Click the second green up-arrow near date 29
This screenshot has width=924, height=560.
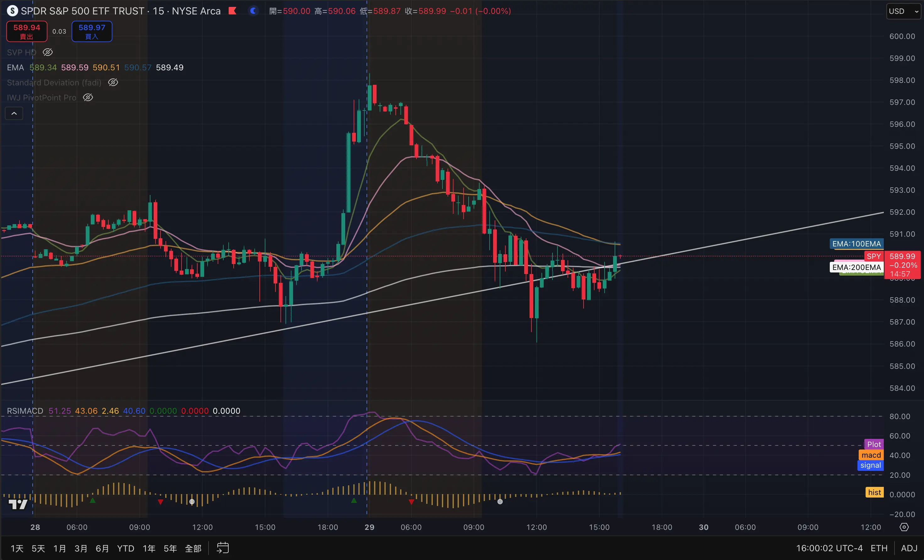354,500
